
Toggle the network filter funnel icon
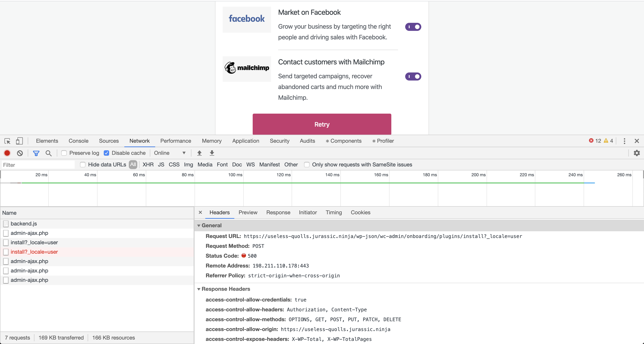coord(36,153)
